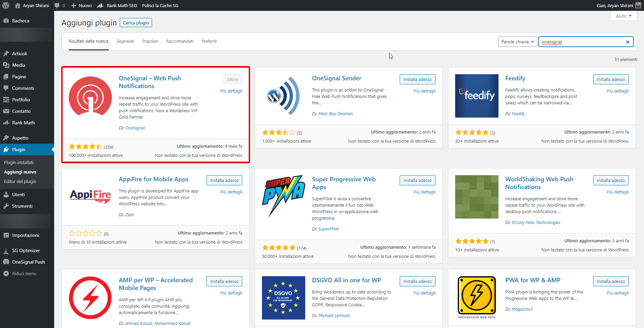Switch to Segnalati tab
Image resolution: width=644 pixels, height=328 pixels.
pyautogui.click(x=126, y=41)
